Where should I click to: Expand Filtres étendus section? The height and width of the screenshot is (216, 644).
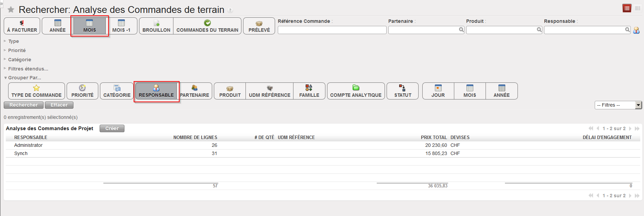pos(26,69)
